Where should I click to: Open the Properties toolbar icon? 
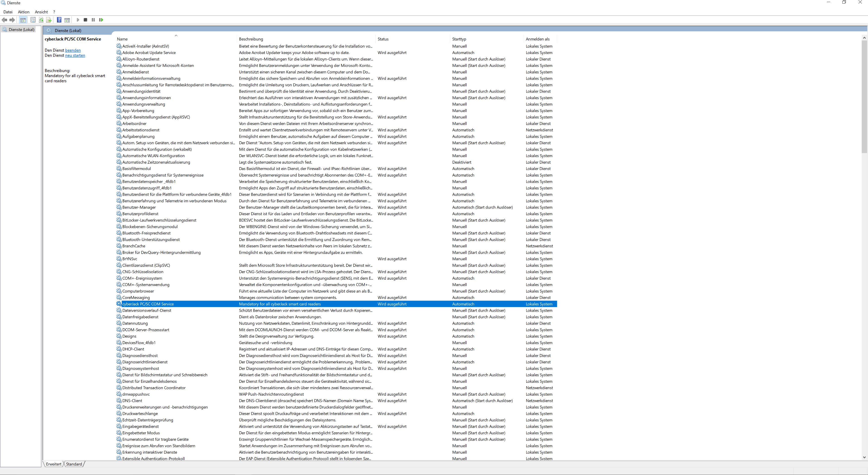33,20
